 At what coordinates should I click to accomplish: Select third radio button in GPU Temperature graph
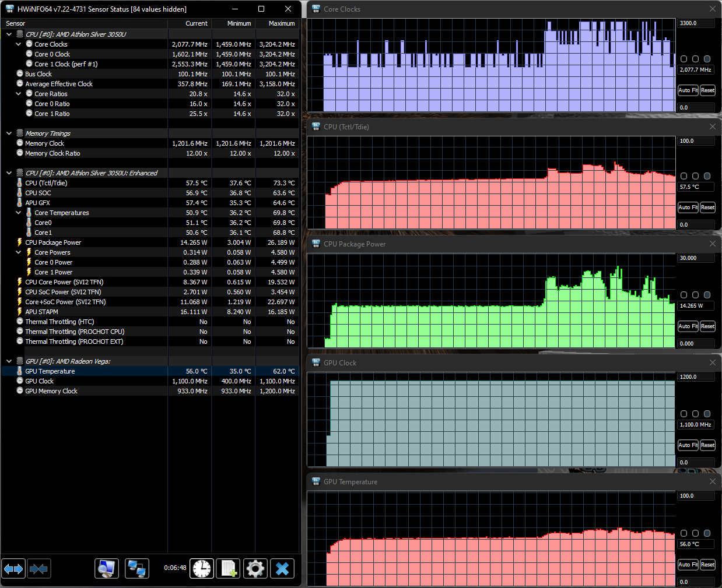tap(707, 533)
